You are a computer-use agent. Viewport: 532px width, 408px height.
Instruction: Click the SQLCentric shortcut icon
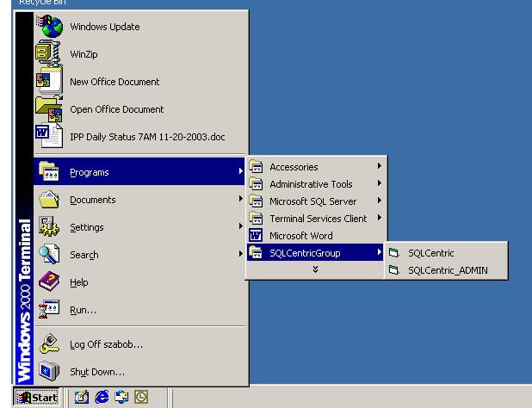pyautogui.click(x=393, y=253)
